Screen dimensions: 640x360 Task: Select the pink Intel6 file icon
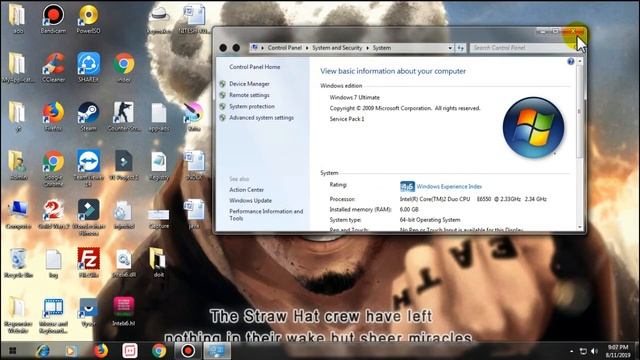coord(124,311)
